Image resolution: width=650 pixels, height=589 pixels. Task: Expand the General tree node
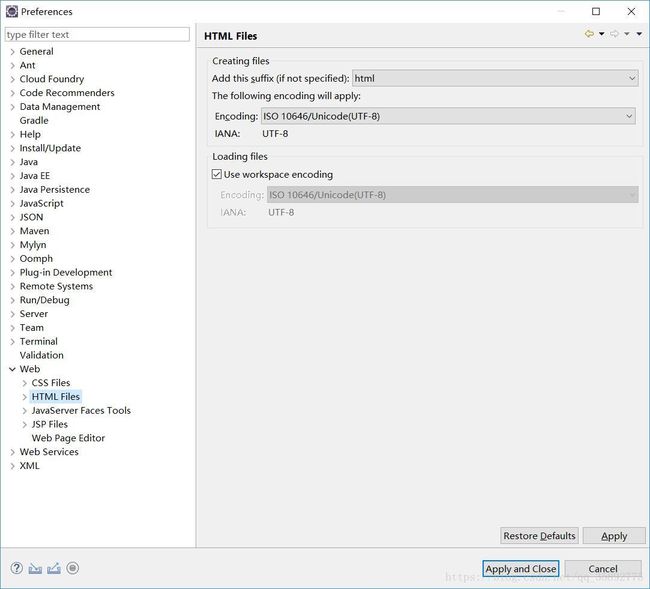(12, 52)
